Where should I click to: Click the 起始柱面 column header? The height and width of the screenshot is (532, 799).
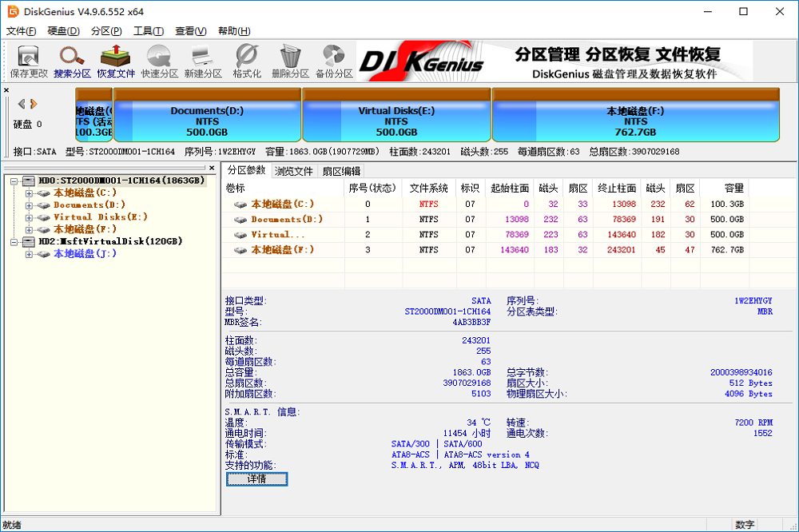510,188
